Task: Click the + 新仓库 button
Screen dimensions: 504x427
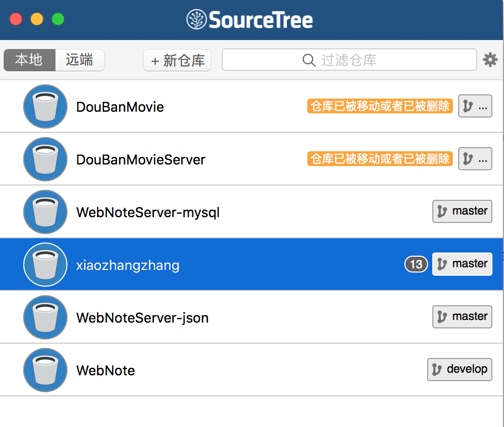Action: click(x=177, y=61)
